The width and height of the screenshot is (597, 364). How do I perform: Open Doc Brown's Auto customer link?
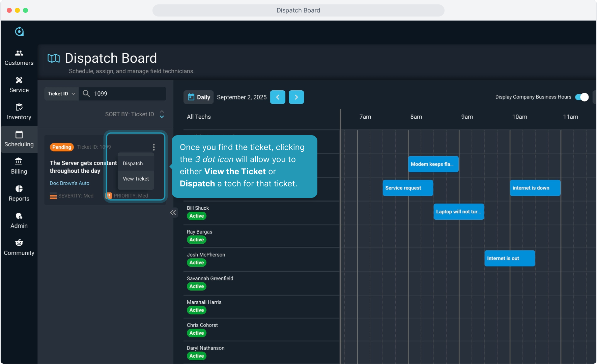coord(69,183)
